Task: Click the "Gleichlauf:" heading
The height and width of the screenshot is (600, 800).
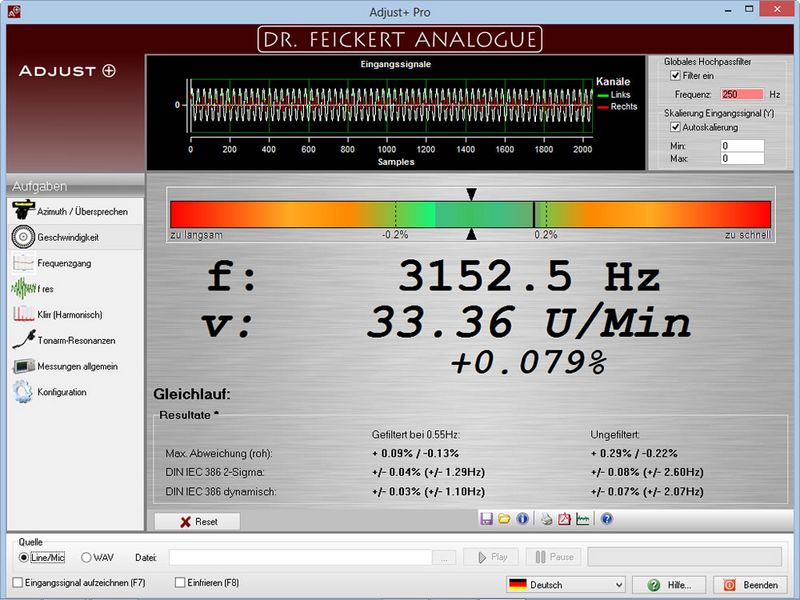Action: pyautogui.click(x=192, y=394)
